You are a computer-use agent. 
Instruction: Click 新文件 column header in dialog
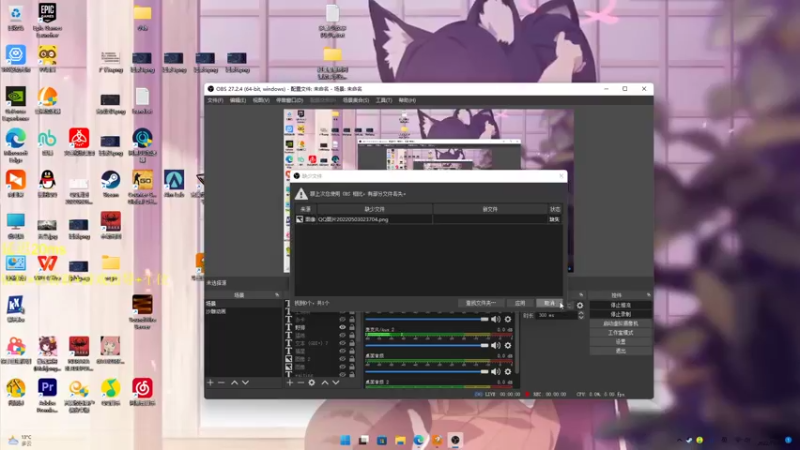point(490,209)
